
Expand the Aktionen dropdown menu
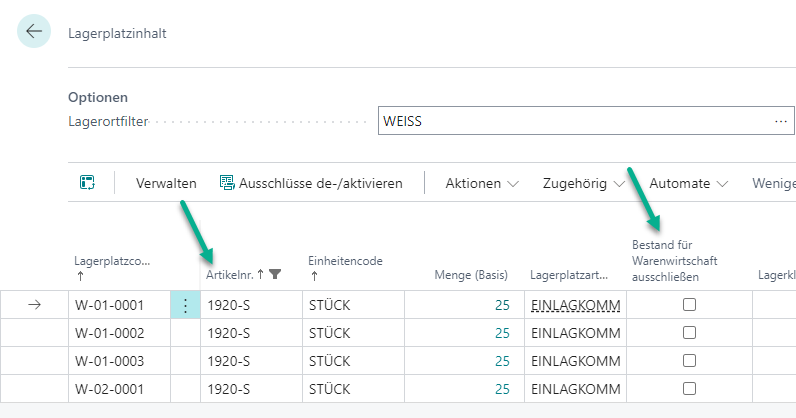[x=482, y=183]
